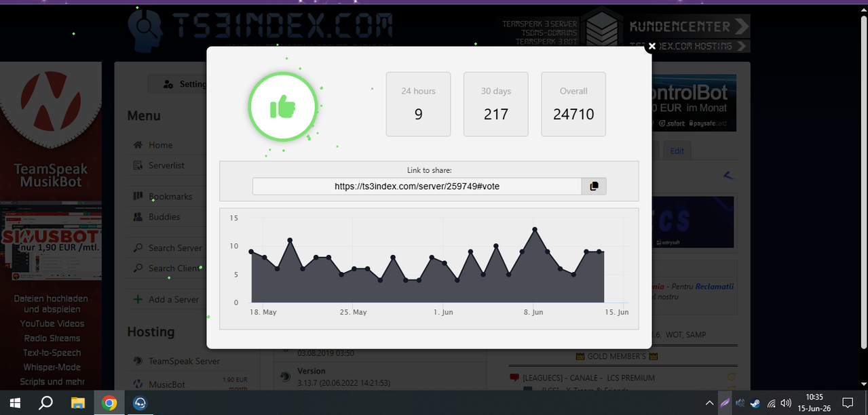Click the ControlBot advertisement banner

point(694,103)
